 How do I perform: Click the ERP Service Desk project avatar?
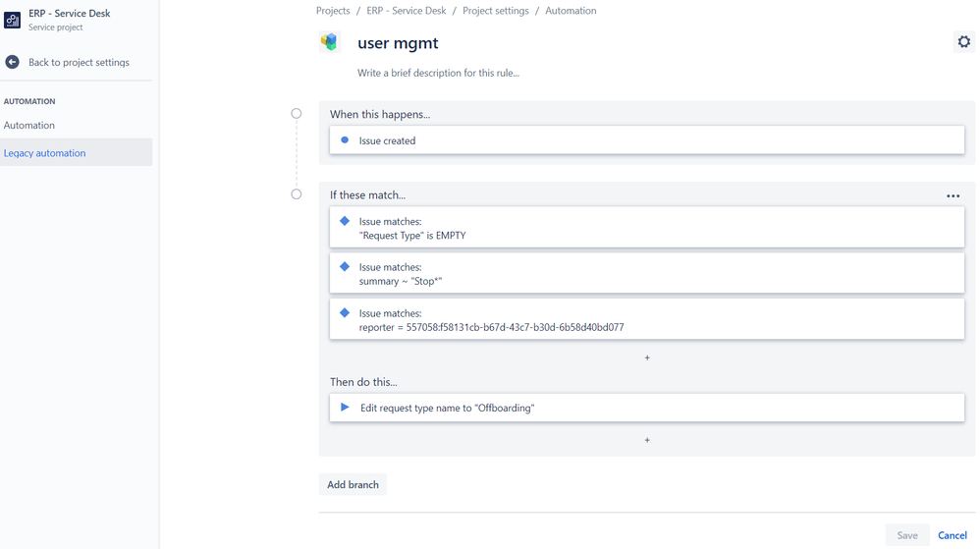(x=12, y=20)
